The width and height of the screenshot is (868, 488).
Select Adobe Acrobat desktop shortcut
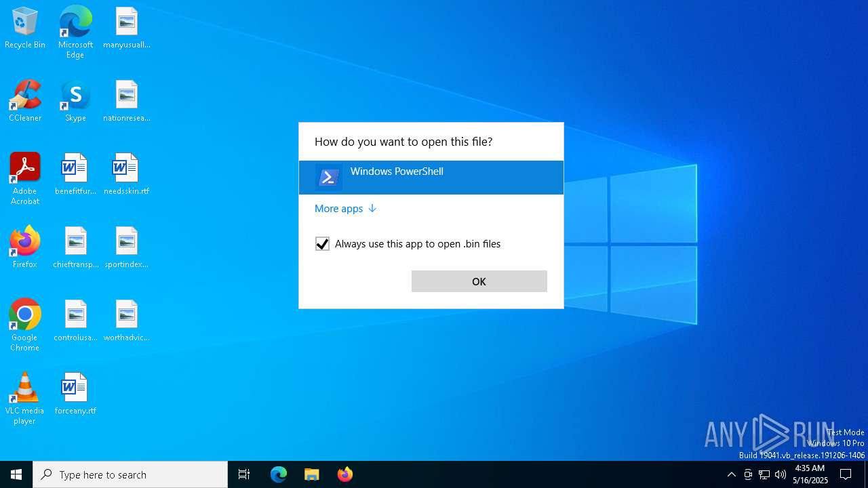click(25, 179)
